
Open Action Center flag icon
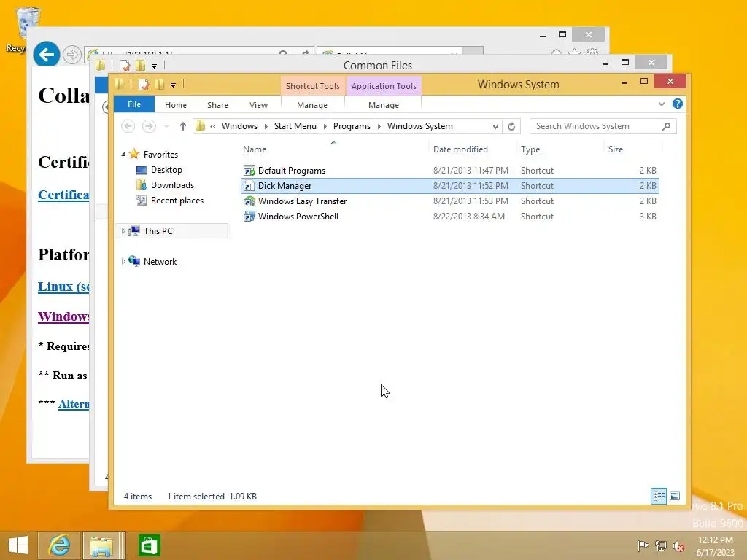[643, 545]
